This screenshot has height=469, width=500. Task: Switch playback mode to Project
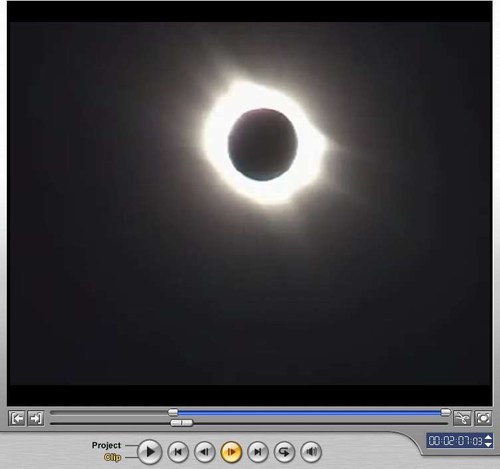tap(106, 445)
